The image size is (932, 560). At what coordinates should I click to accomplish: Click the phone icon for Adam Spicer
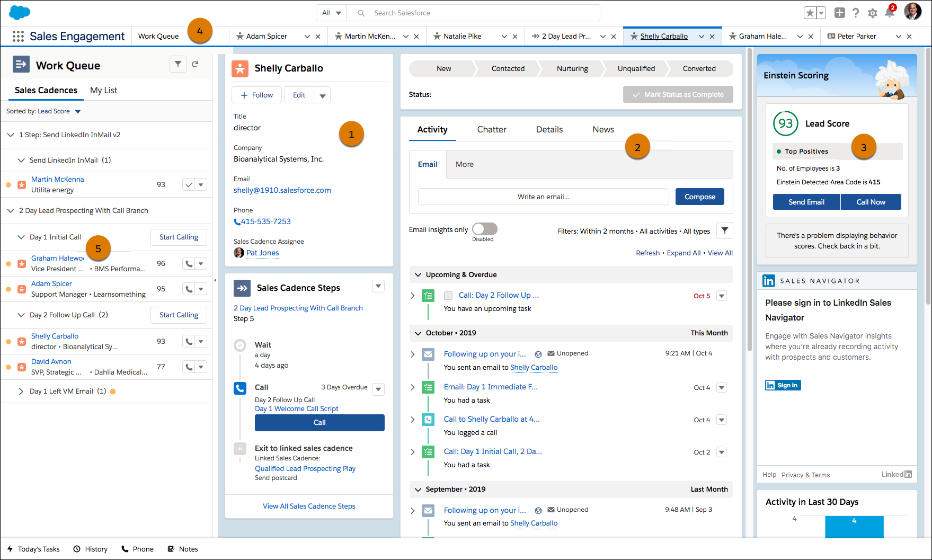click(x=189, y=289)
